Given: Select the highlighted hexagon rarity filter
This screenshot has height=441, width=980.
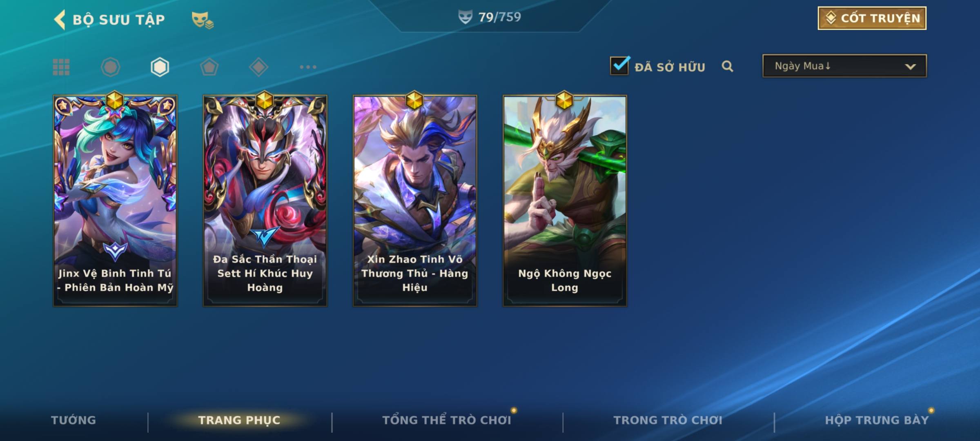Looking at the screenshot, I should (x=160, y=67).
